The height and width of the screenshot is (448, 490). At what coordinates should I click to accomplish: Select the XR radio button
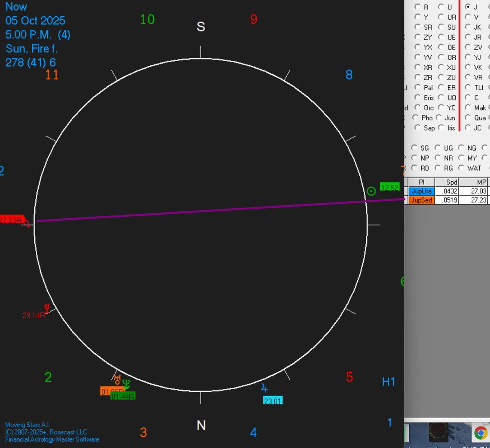(x=417, y=67)
